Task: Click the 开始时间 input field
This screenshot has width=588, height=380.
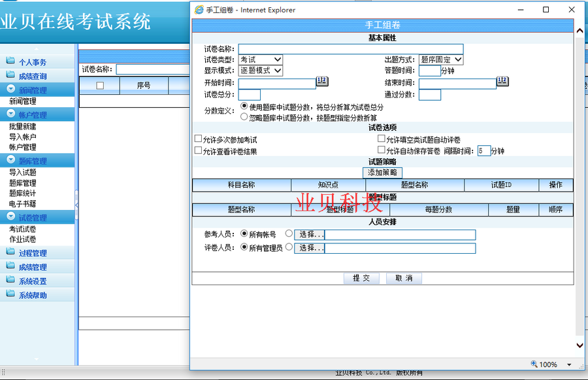Action: (x=277, y=84)
